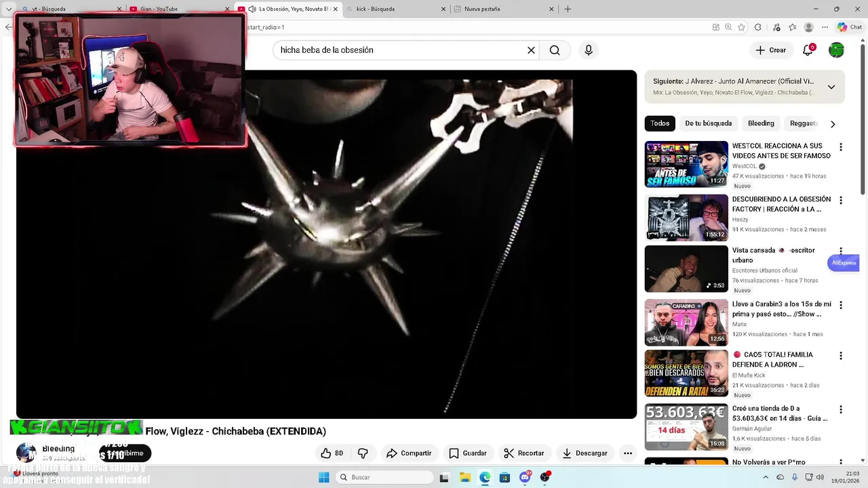Open the CAOS TOTAL familia defiende video
The image size is (868, 488).
point(686,373)
